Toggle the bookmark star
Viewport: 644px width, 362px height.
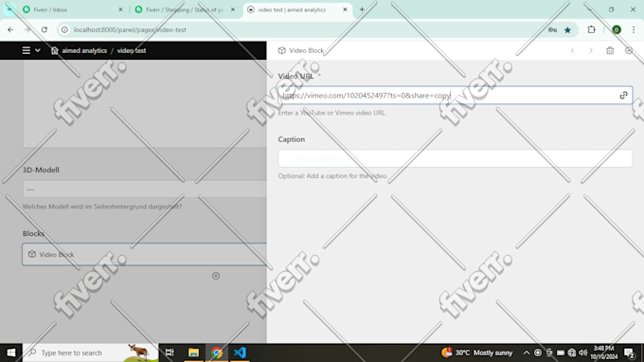point(567,29)
